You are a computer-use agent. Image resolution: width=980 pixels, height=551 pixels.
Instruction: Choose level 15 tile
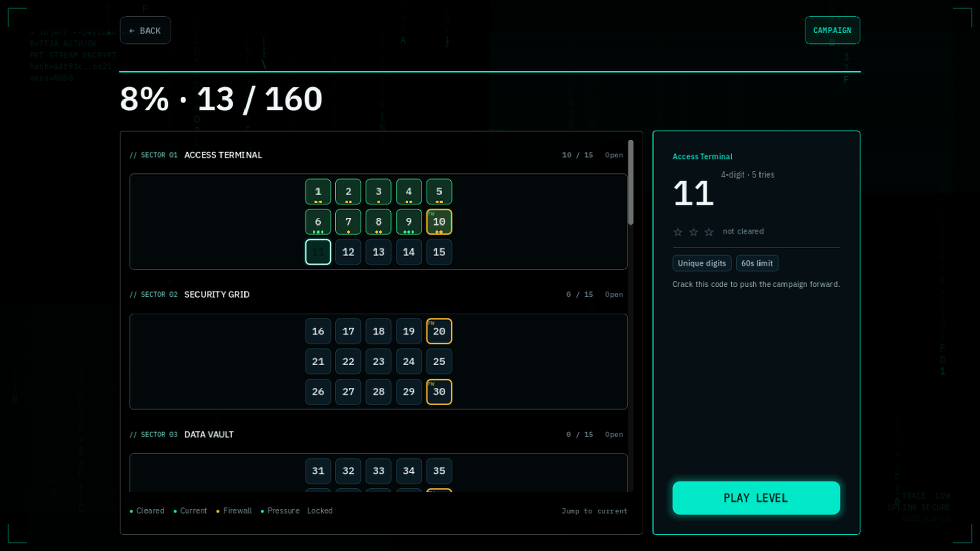pyautogui.click(x=439, y=252)
